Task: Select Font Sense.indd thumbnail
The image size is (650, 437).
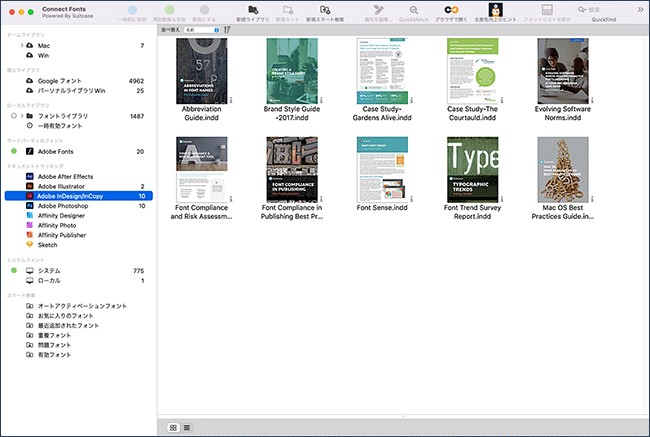Action: point(382,170)
